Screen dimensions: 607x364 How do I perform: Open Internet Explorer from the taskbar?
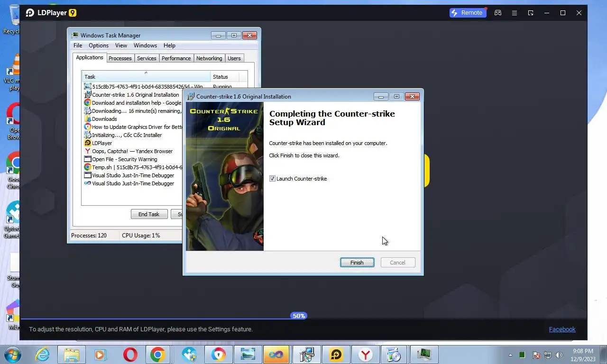pyautogui.click(x=43, y=355)
